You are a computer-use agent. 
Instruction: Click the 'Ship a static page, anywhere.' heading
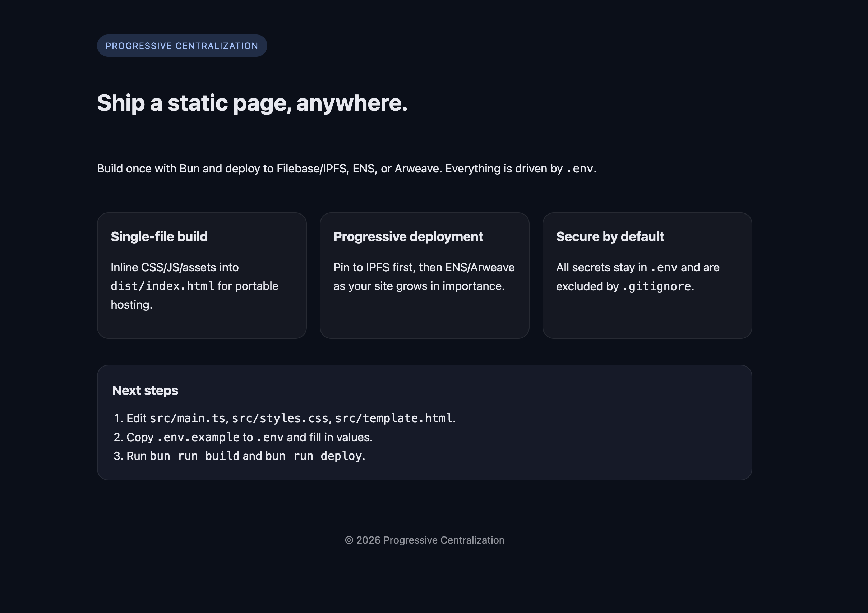[252, 103]
